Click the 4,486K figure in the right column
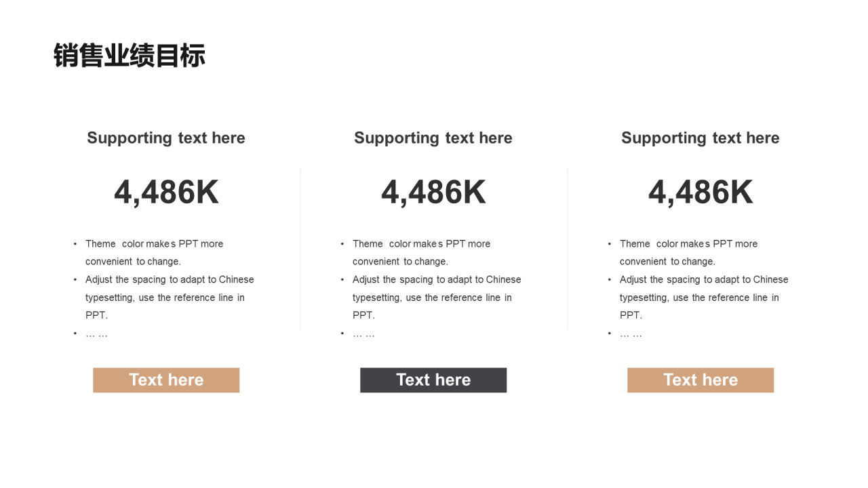This screenshot has height=488, width=868. pyautogui.click(x=701, y=192)
